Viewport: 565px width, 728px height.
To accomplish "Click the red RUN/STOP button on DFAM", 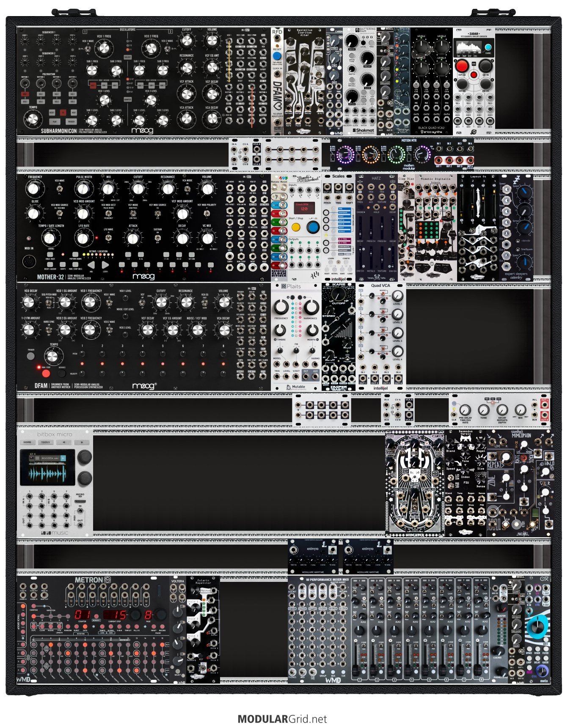I will (x=46, y=374).
